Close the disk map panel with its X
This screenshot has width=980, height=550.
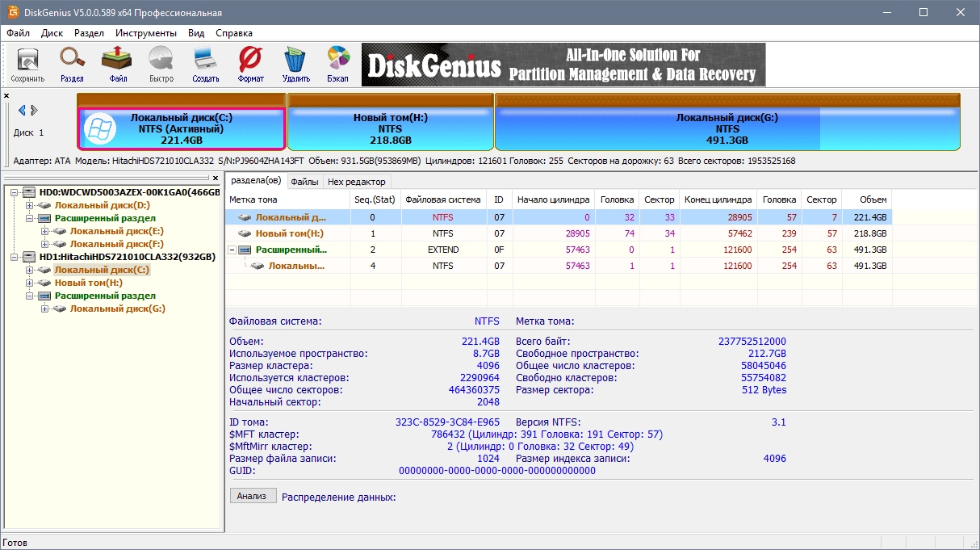pos(6,95)
